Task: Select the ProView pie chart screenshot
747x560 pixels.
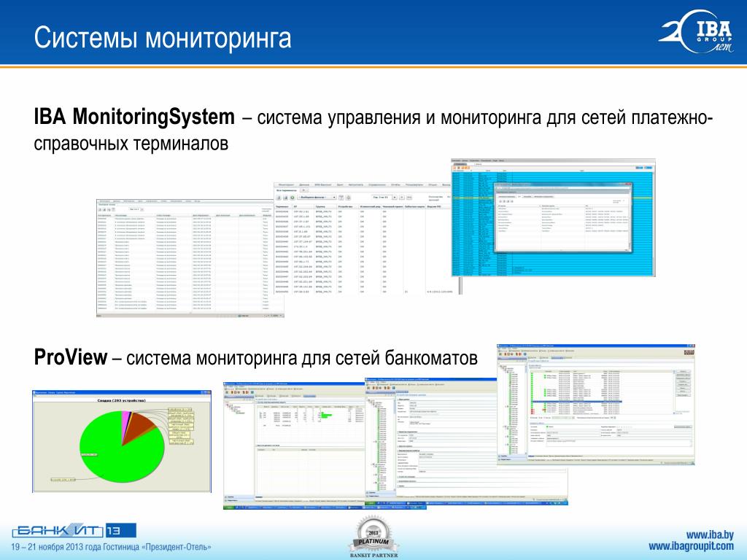Action: coord(122,441)
